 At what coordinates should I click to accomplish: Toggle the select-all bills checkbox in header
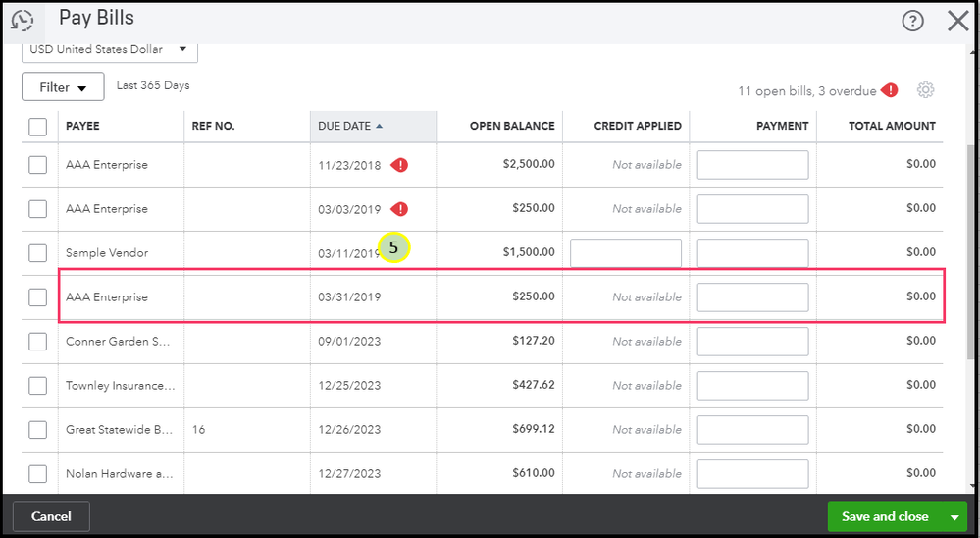37,126
